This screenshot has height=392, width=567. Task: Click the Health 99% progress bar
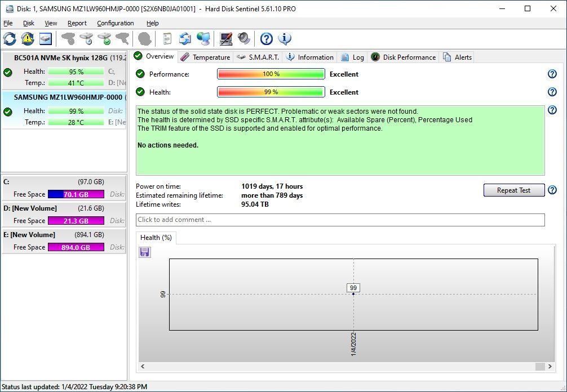pyautogui.click(x=271, y=92)
